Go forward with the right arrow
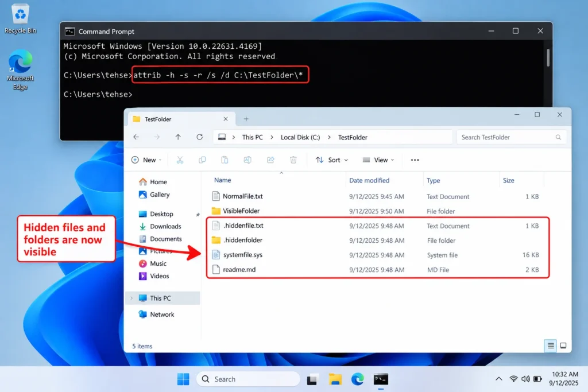This screenshot has height=392, width=588. (157, 137)
